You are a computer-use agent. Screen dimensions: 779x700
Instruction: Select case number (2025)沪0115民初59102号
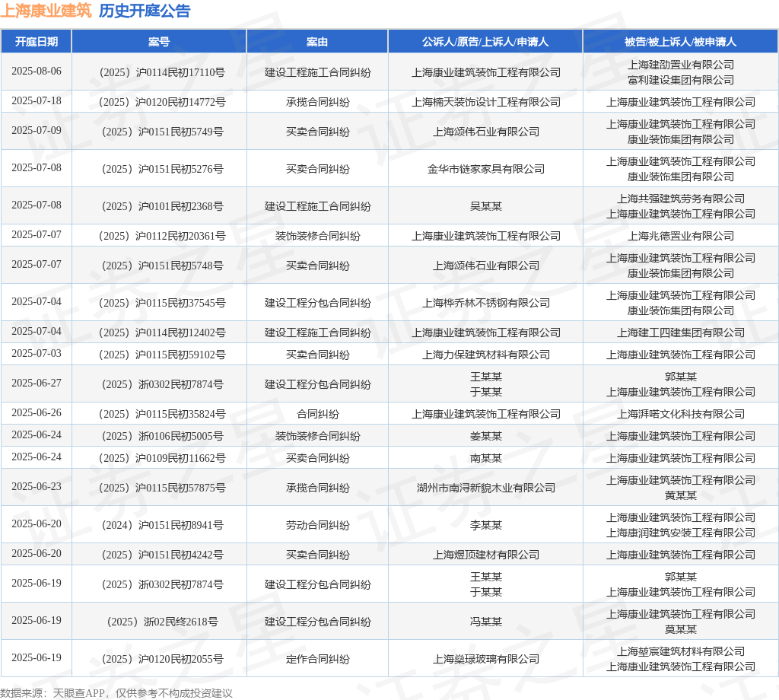click(162, 355)
